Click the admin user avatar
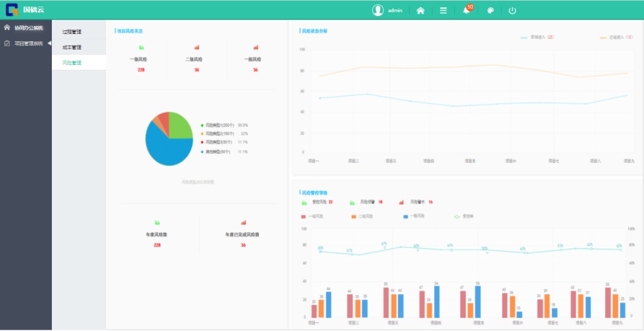Viewport: 644px width, 331px height. (377, 10)
